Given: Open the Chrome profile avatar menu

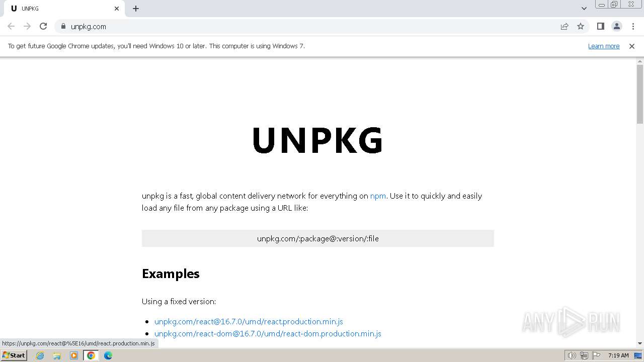Looking at the screenshot, I should click(x=617, y=26).
